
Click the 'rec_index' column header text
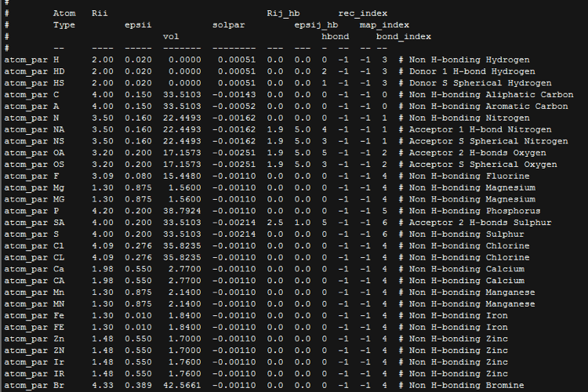coord(363,13)
